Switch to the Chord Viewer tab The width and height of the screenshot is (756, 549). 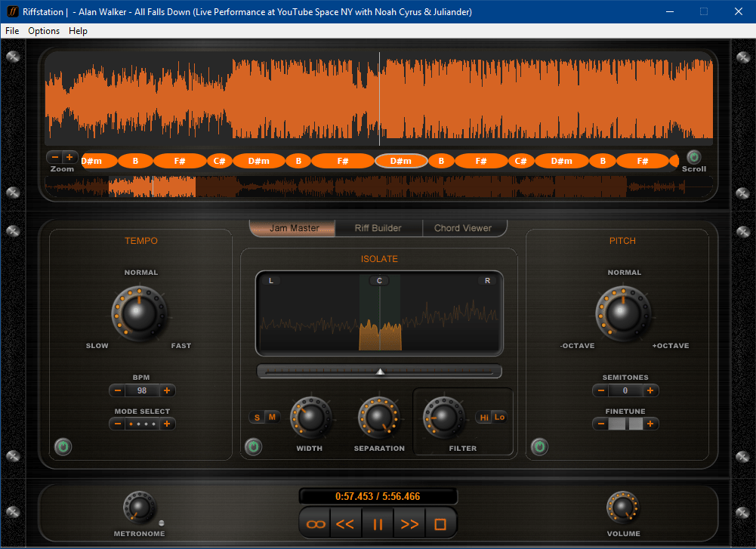[x=463, y=228]
